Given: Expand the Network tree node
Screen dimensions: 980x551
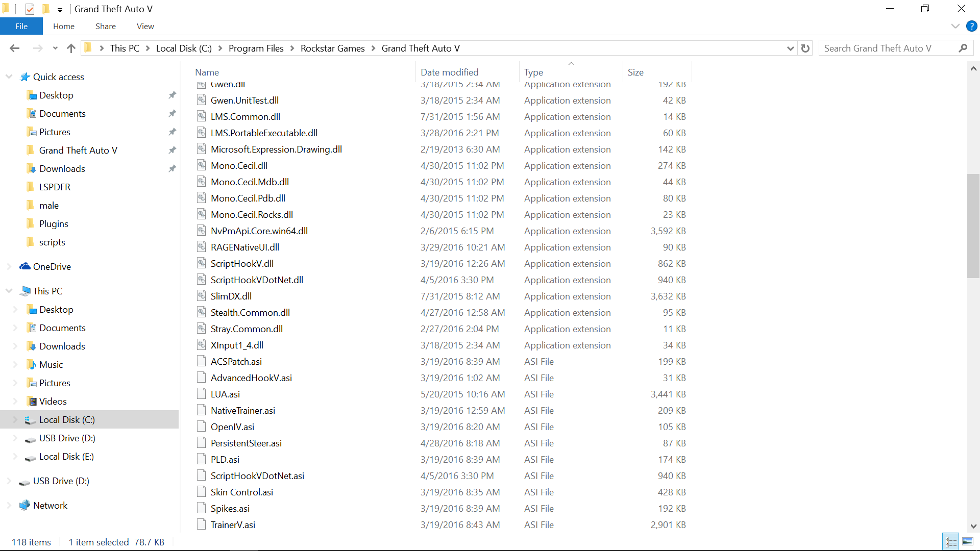Looking at the screenshot, I should click(9, 505).
